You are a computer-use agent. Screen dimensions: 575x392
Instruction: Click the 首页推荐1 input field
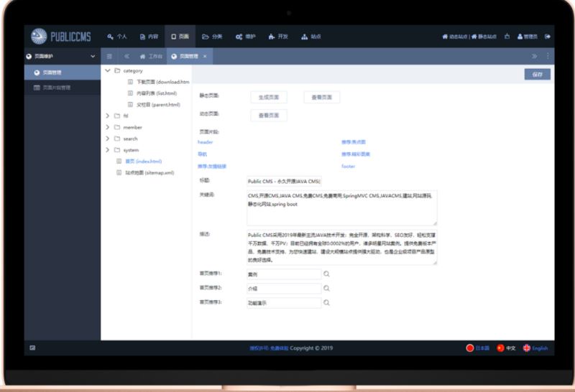pos(284,274)
